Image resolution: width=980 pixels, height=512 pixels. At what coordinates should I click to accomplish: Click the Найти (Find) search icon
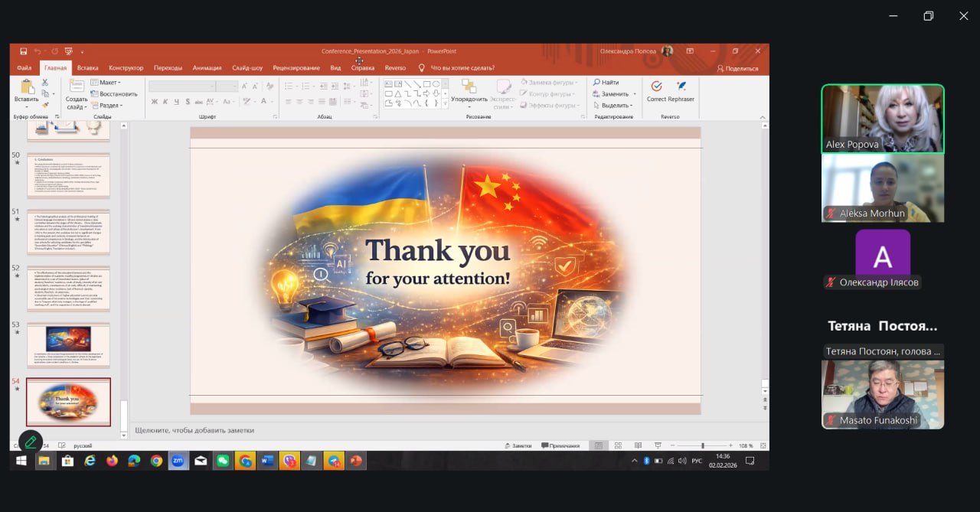[596, 82]
